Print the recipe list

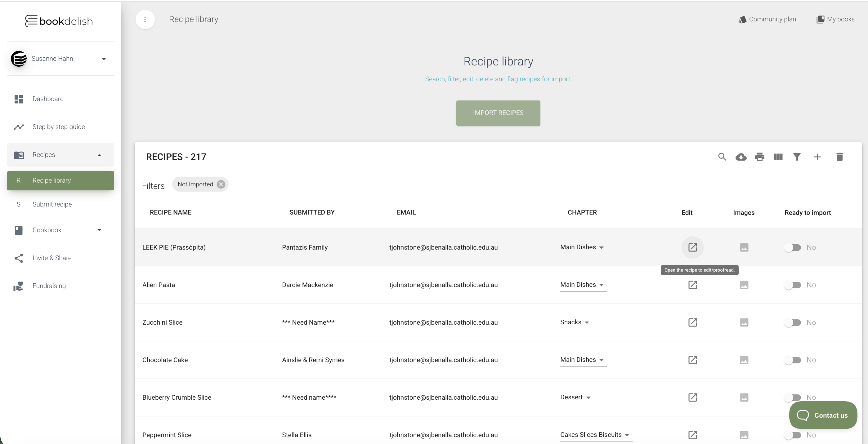point(759,157)
